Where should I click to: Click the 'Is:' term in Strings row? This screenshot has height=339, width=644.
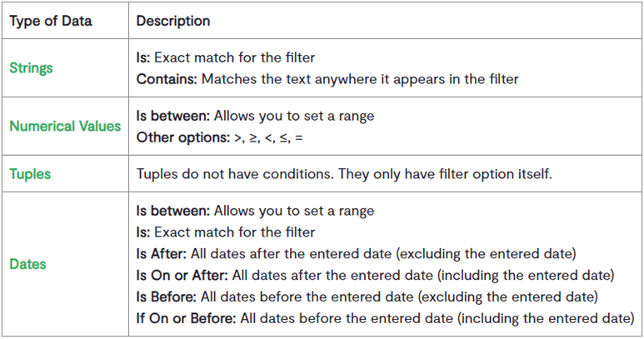click(x=143, y=57)
